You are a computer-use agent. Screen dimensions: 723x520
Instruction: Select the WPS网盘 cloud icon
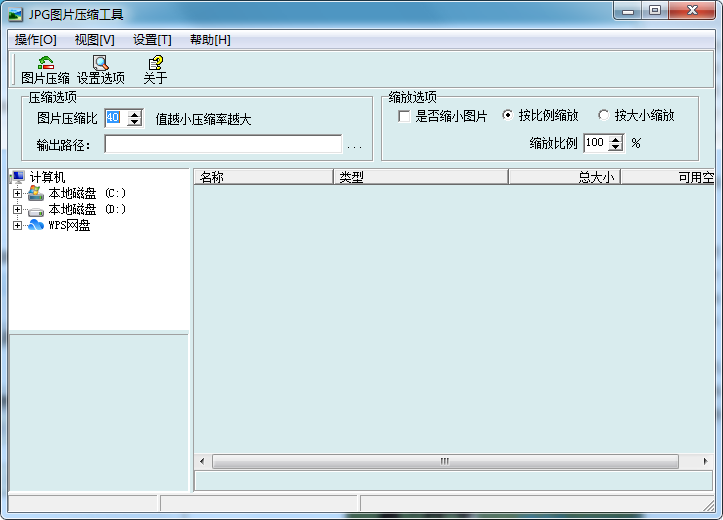(36, 226)
